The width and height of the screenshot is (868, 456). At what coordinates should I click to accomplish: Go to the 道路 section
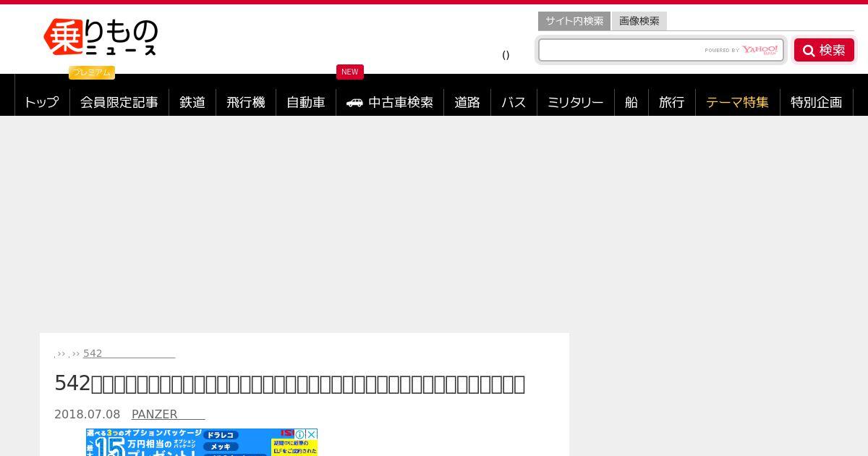(467, 102)
